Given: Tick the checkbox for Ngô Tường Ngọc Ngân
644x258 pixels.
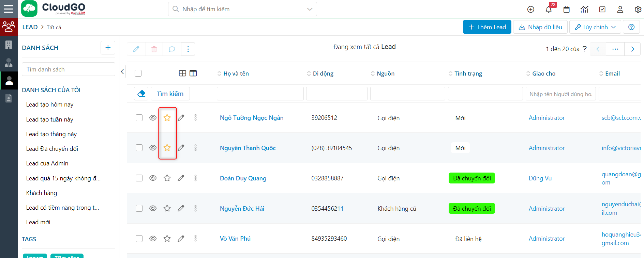Looking at the screenshot, I should (139, 118).
